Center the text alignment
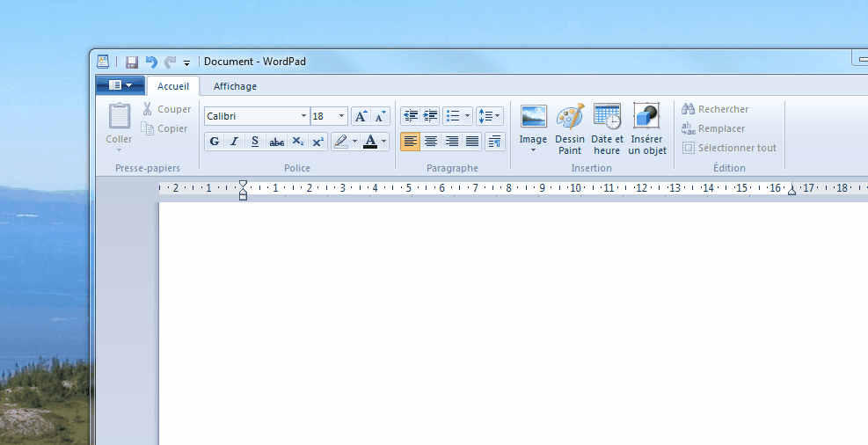The image size is (868, 445). (x=431, y=142)
